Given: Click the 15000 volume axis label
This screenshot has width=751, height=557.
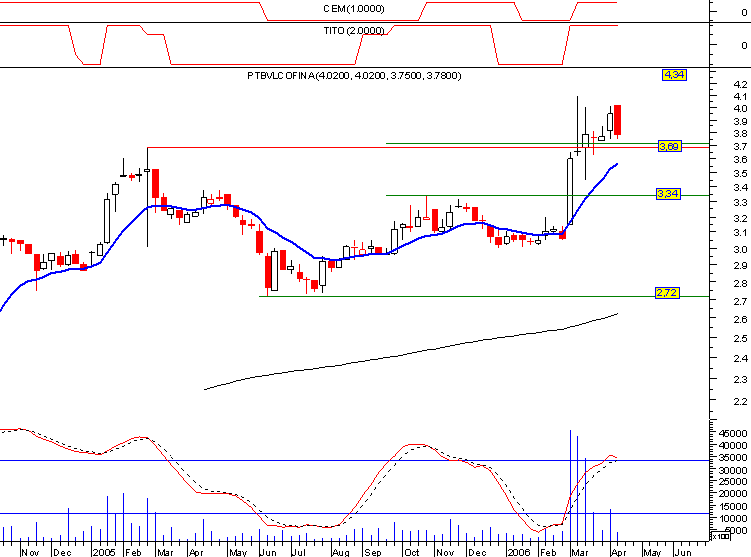Looking at the screenshot, I should (x=733, y=506).
